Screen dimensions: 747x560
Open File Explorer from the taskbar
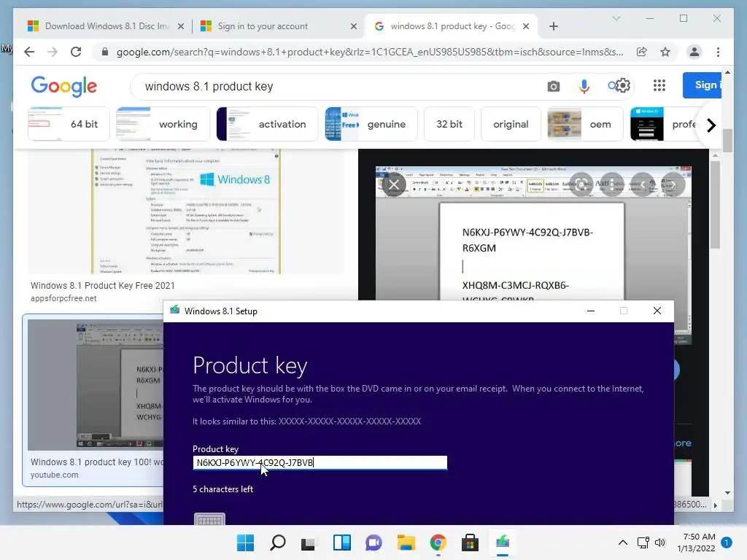tap(406, 542)
